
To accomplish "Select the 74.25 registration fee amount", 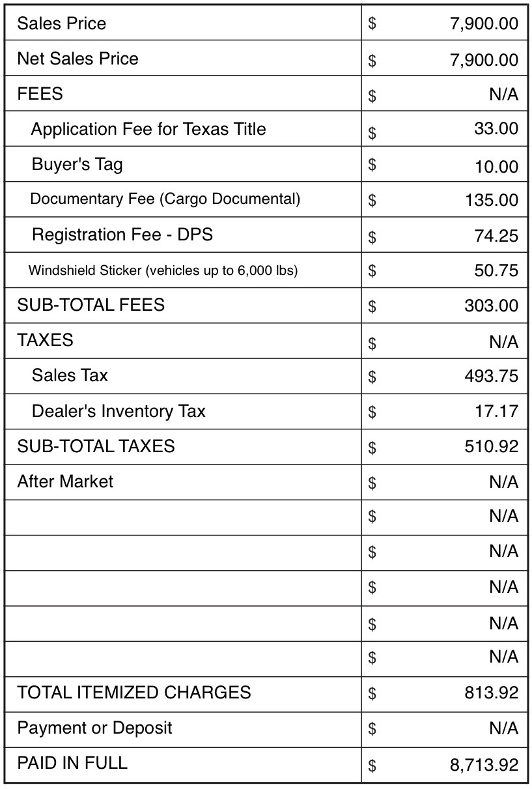I will (x=496, y=236).
